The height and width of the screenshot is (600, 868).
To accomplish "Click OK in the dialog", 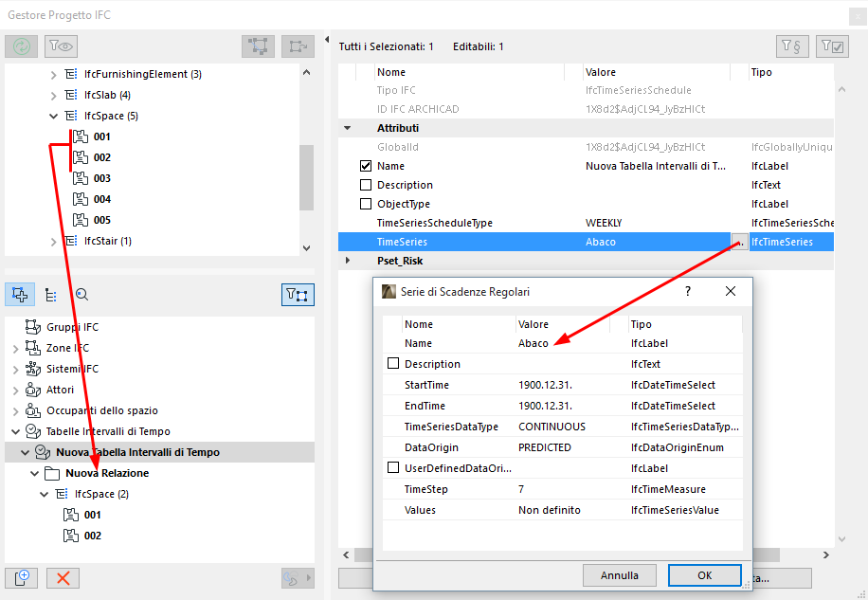I will tap(704, 575).
